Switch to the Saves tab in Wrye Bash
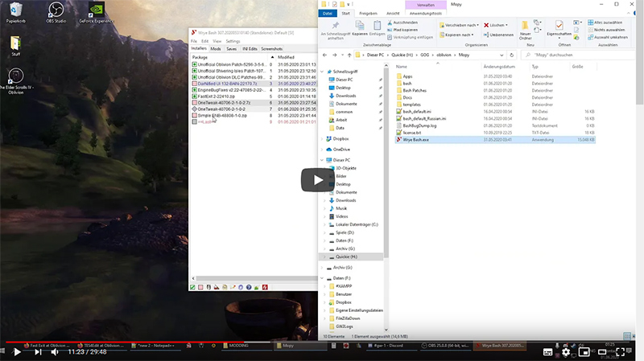Image resolution: width=644 pixels, height=361 pixels. tap(231, 49)
